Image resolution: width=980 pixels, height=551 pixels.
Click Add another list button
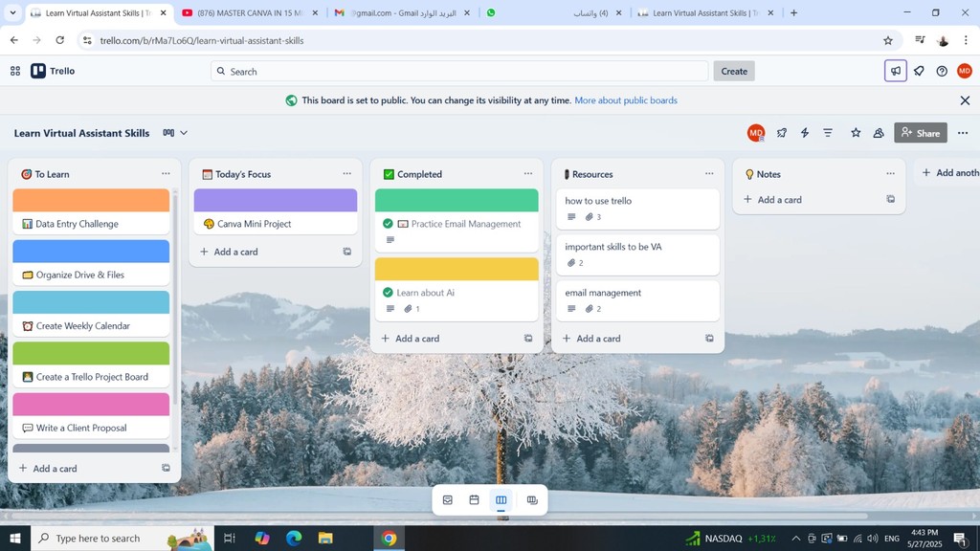[950, 173]
